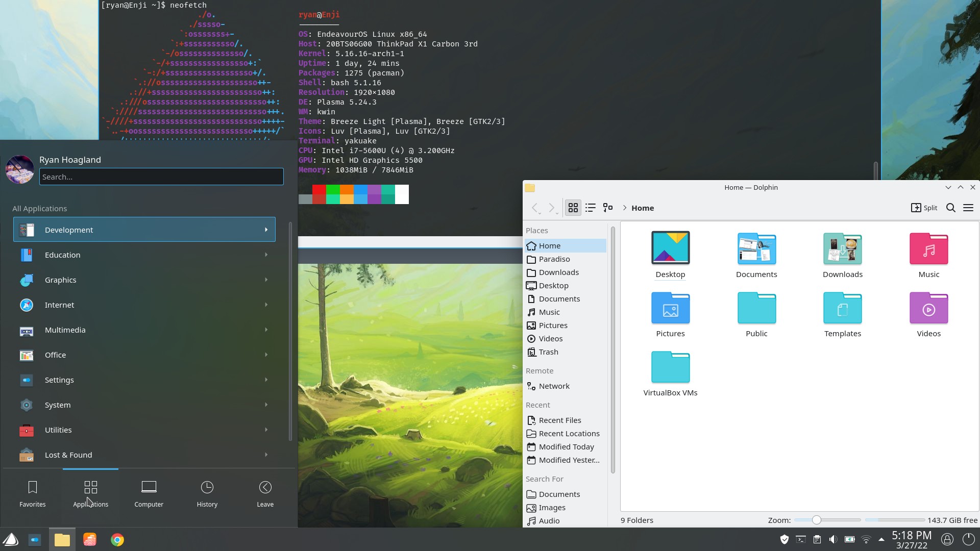Open Network under Remote in sidebar
This screenshot has width=980, height=551.
[x=566, y=386]
